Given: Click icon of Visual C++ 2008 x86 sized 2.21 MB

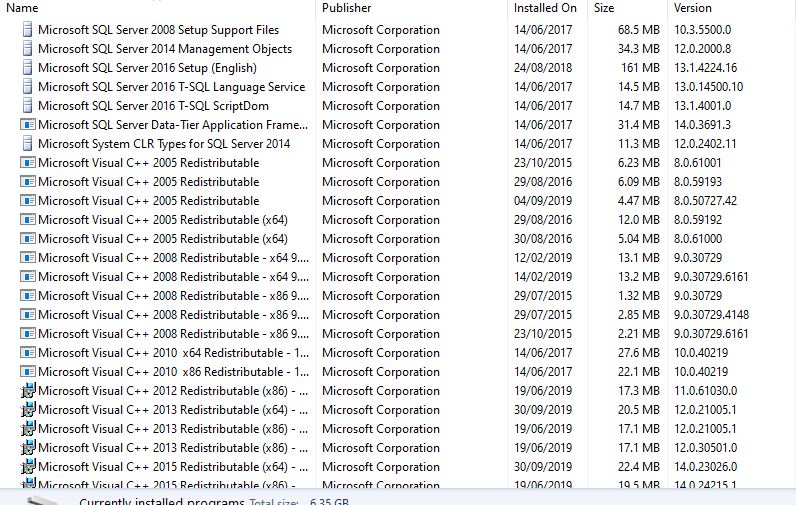Looking at the screenshot, I should click(x=28, y=333).
